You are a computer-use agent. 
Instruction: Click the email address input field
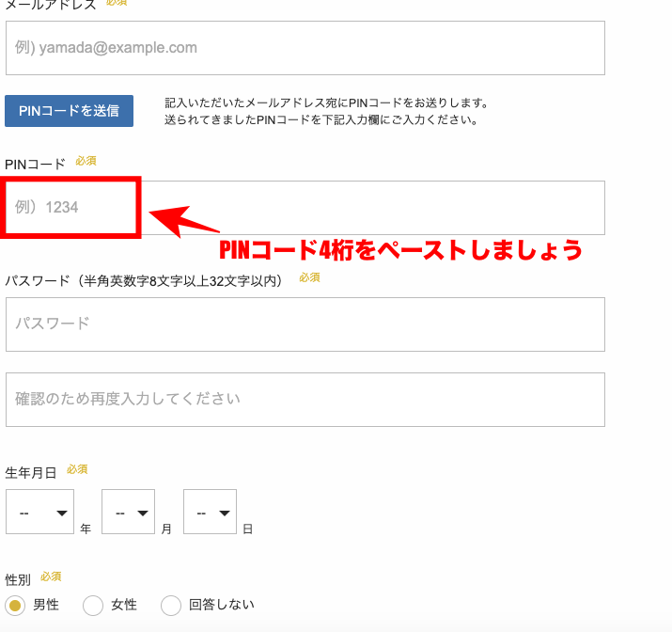click(x=305, y=48)
